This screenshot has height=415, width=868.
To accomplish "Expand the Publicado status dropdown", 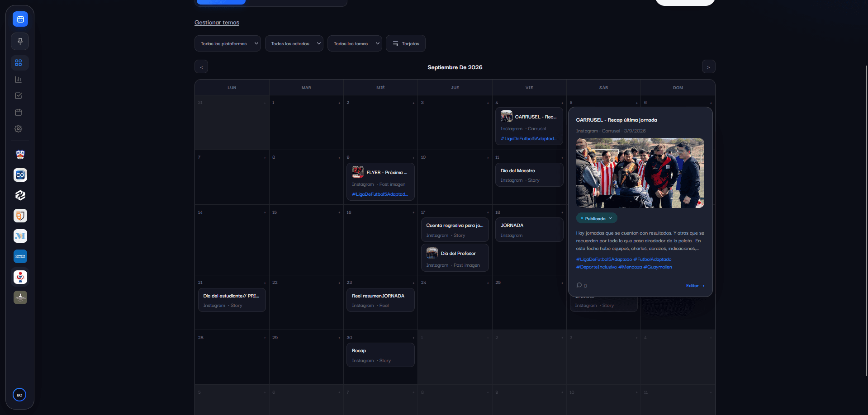I will (x=597, y=218).
